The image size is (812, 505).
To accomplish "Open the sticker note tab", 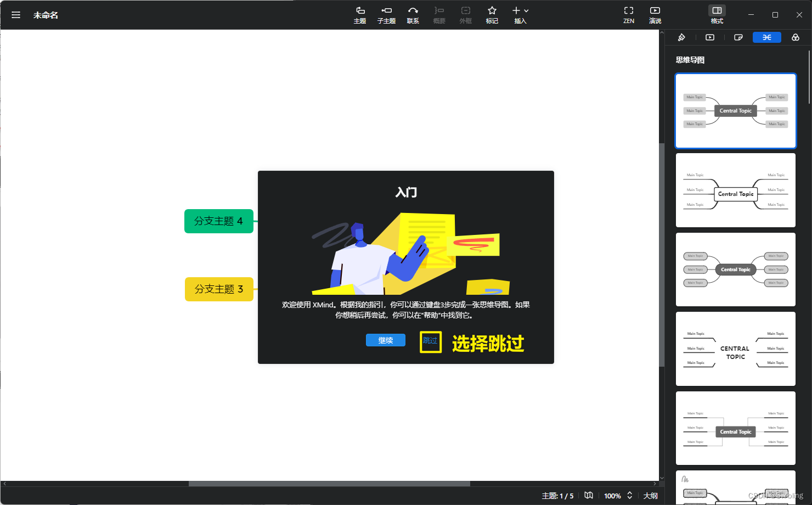I will (738, 37).
